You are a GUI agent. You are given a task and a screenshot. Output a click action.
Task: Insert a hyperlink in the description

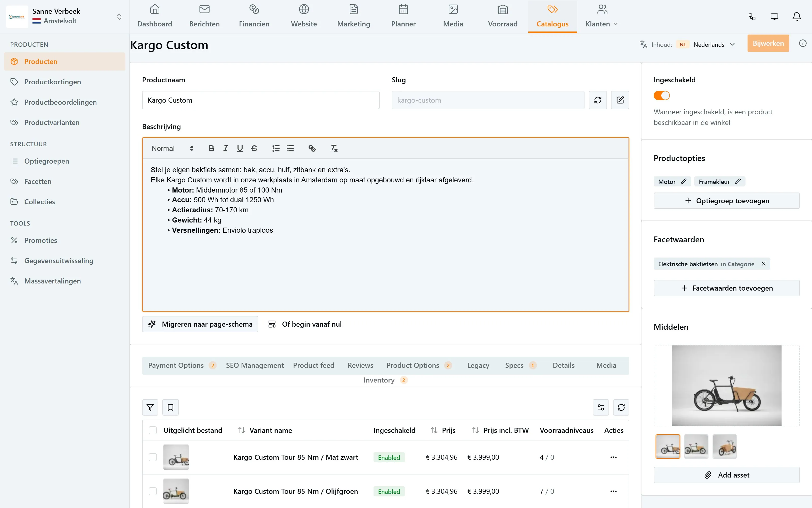[312, 148]
